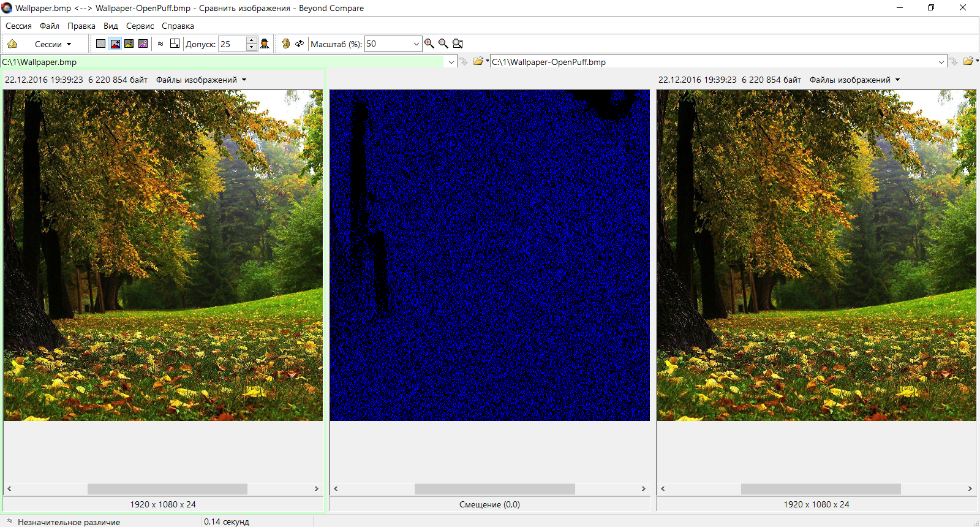Select the plain gray square view mode
The height and width of the screenshot is (527, 980).
click(101, 44)
